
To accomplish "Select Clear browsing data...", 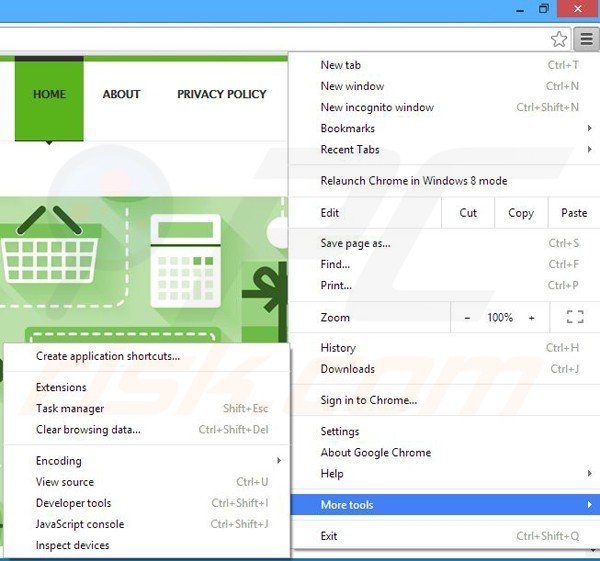I will point(147,429).
